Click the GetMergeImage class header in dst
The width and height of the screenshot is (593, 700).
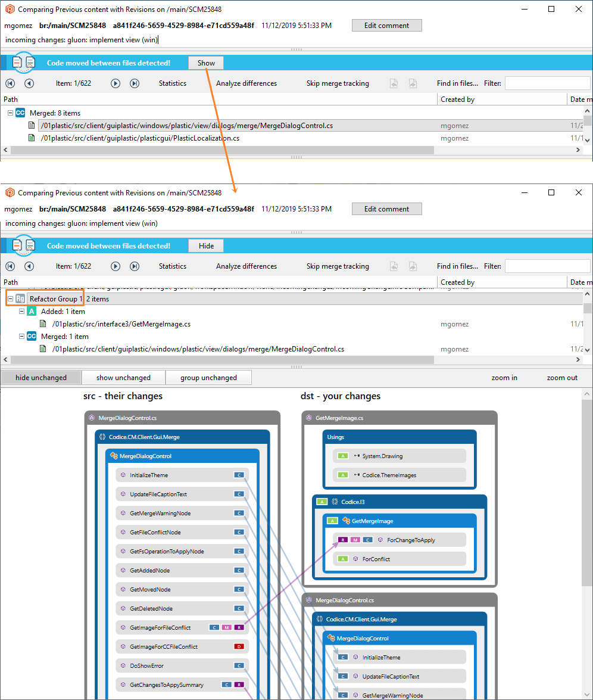click(x=400, y=521)
